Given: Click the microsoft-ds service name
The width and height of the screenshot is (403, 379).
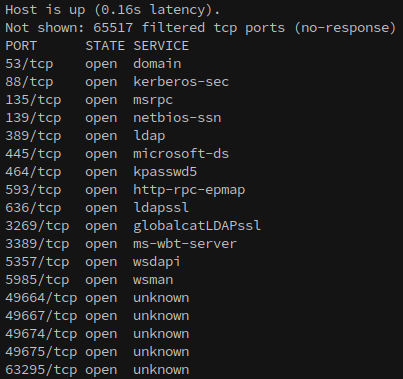Looking at the screenshot, I should click(181, 154).
